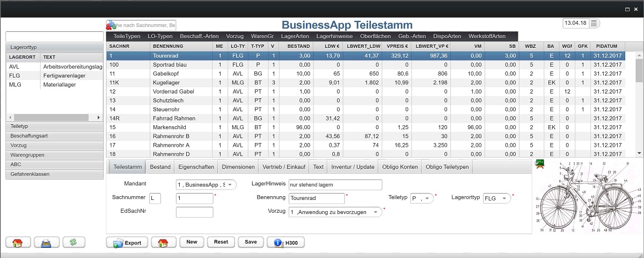The image size is (644, 258).
Task: Collapse the Lagerorttyp accordion header
Action: pyautogui.click(x=54, y=47)
